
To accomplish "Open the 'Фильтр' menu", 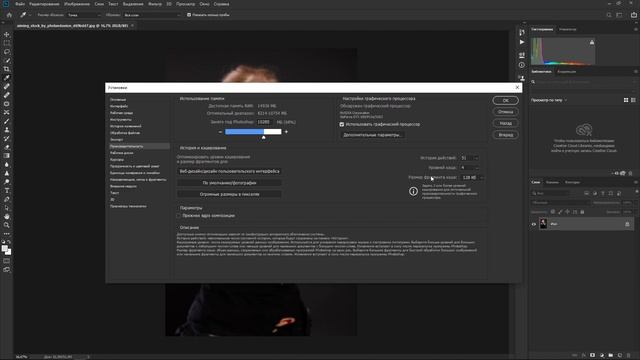I will coord(155,4).
